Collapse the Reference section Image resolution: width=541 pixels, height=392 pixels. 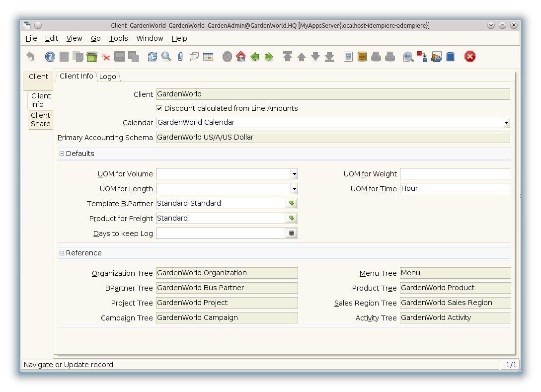tap(62, 253)
